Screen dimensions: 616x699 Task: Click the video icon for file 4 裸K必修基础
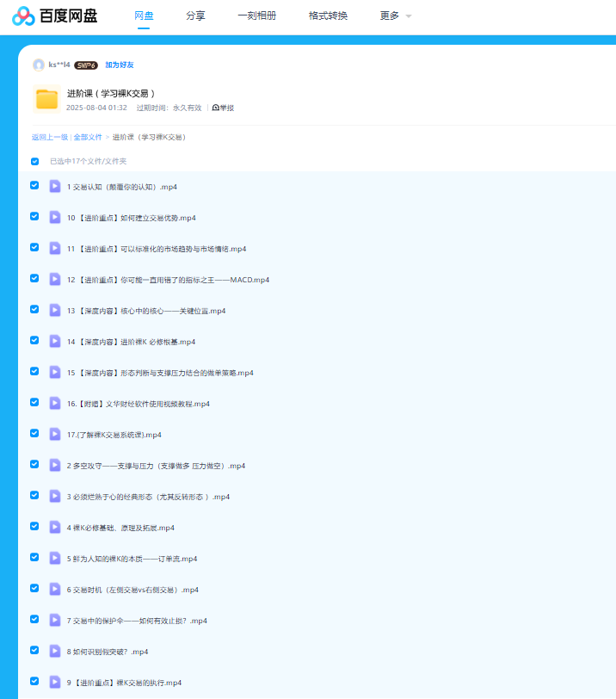click(x=55, y=528)
